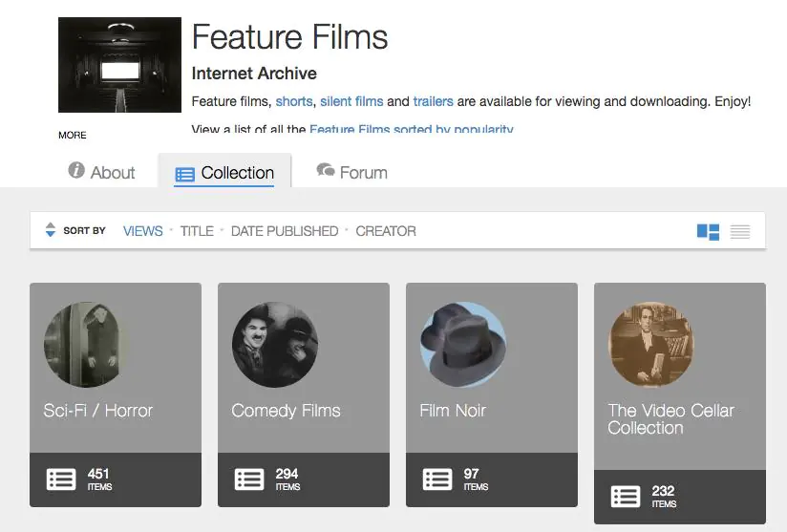Click the Film Noir items list icon
Image resolution: width=787 pixels, height=532 pixels.
click(437, 479)
